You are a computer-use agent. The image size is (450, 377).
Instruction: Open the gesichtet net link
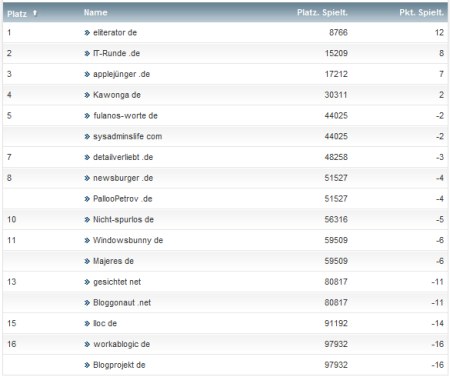117,282
